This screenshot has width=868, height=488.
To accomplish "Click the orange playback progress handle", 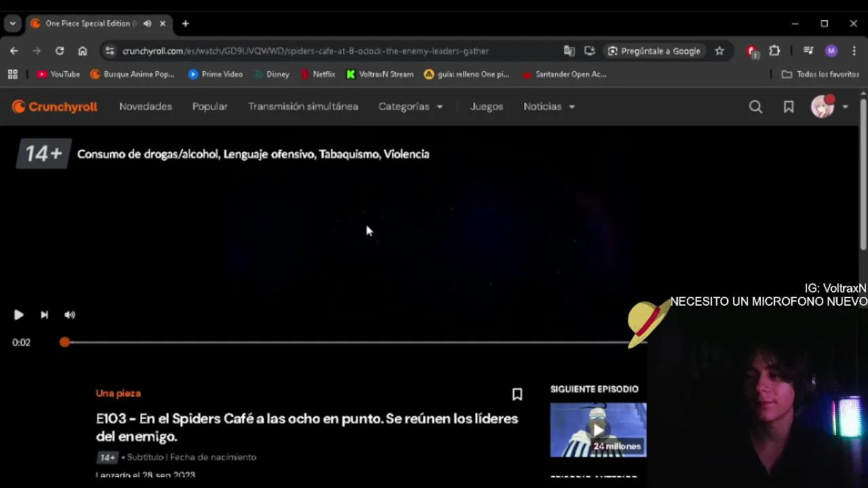I will click(64, 342).
